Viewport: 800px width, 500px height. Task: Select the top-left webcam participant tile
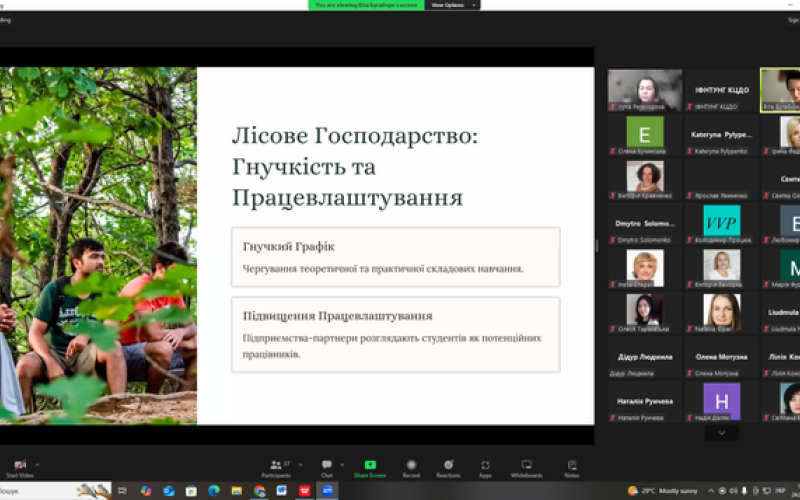coord(645,90)
